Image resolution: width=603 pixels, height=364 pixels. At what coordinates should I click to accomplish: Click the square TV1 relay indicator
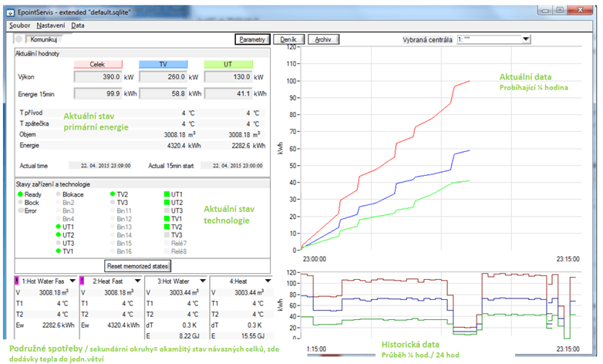167,218
